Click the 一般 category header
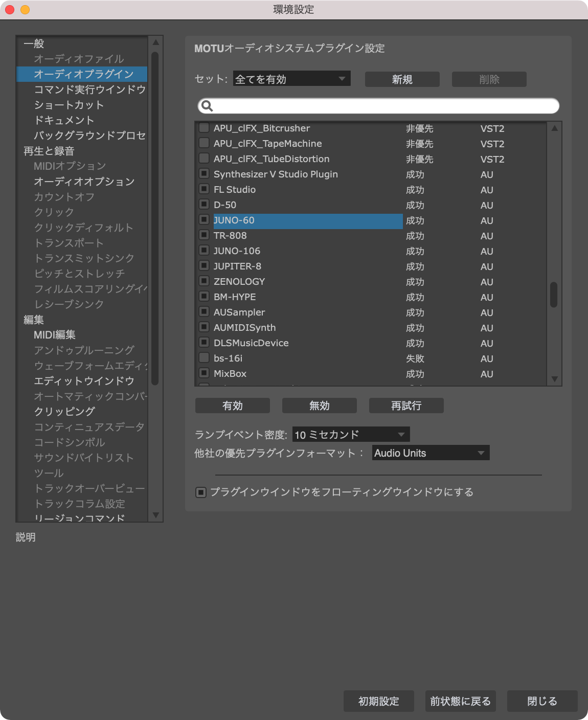 click(x=34, y=43)
